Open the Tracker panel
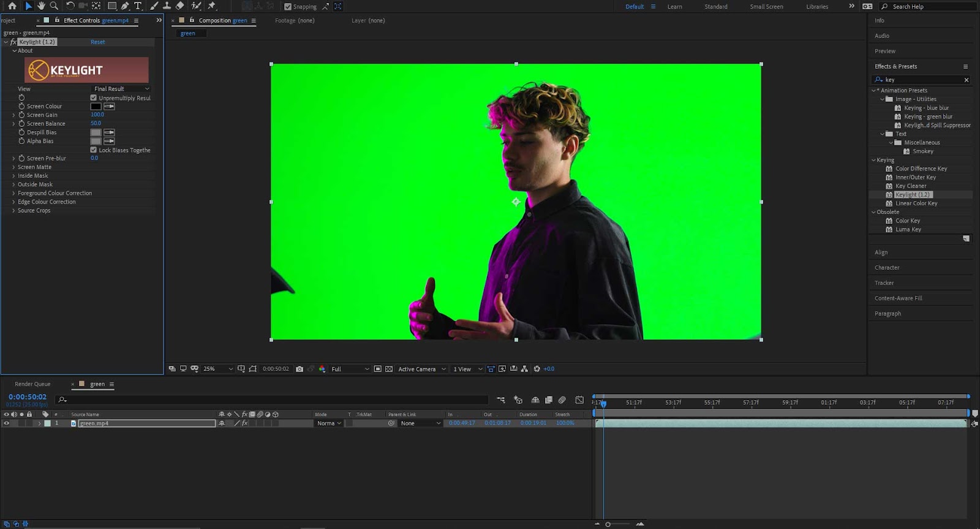The width and height of the screenshot is (980, 529). tap(884, 283)
